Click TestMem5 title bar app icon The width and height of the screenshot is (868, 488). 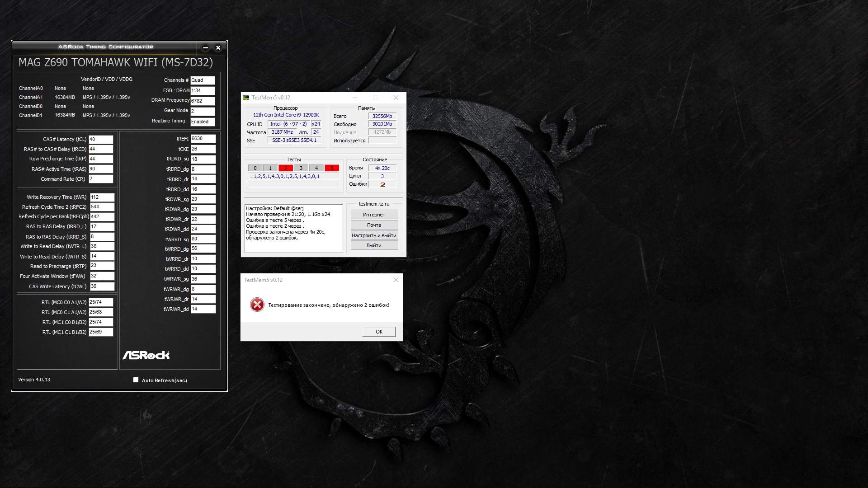(246, 98)
